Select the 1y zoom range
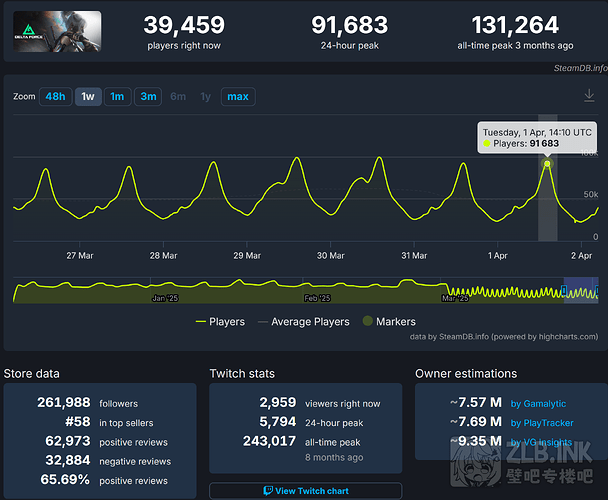Viewport: 608px width, 500px height. pos(206,96)
